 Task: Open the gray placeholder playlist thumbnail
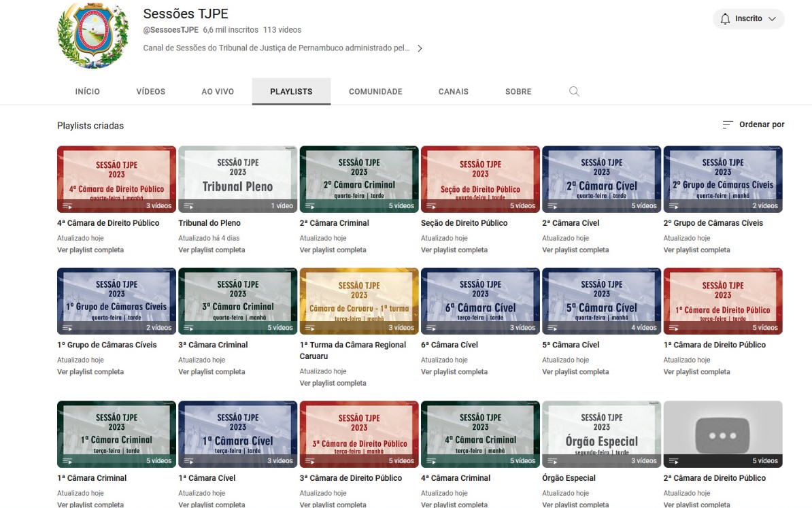tap(723, 434)
